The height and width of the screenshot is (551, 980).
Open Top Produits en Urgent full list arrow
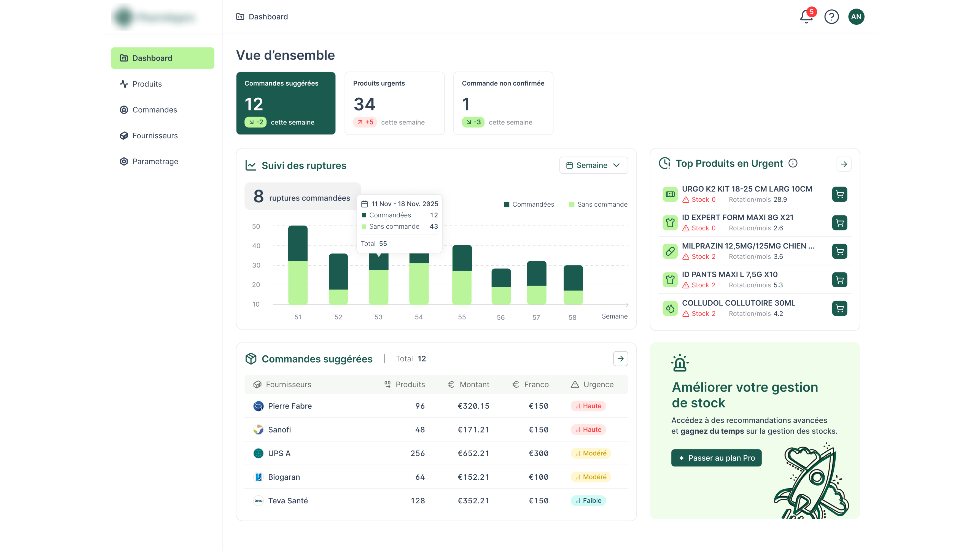point(844,164)
